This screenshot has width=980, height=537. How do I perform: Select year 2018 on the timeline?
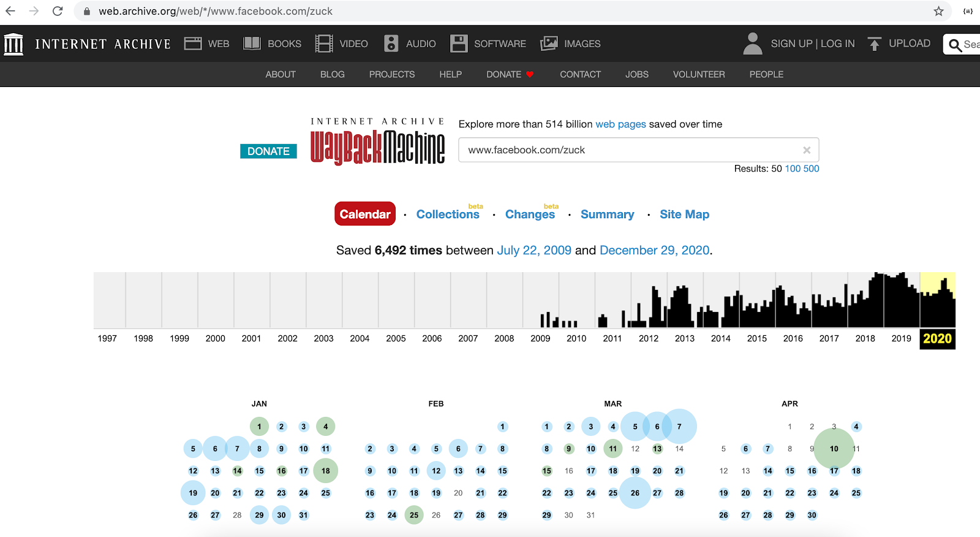[x=865, y=338]
